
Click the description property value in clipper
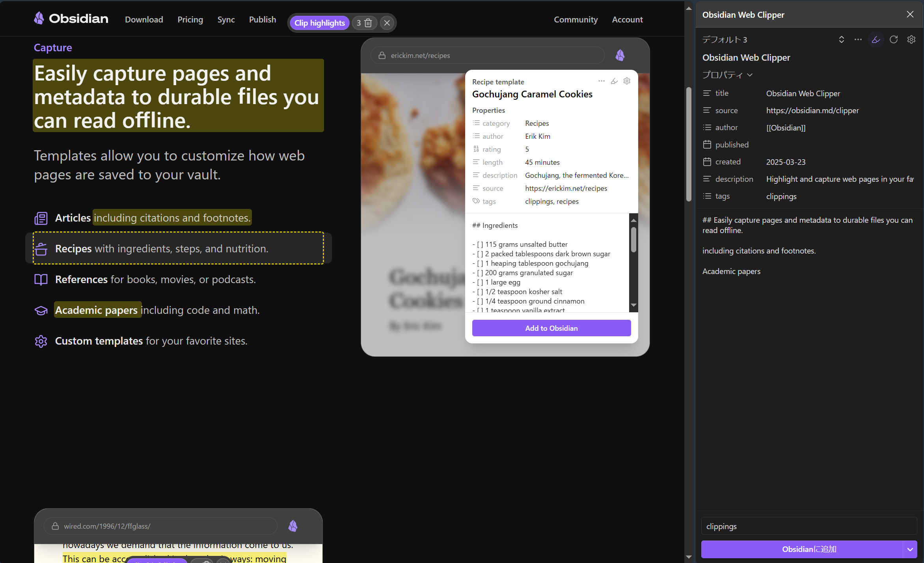840,179
